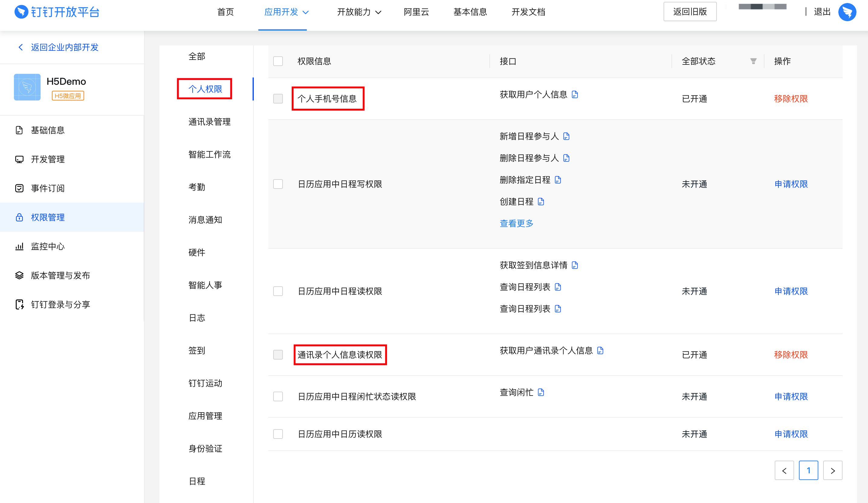Click the 返回旧版 button

pos(690,12)
